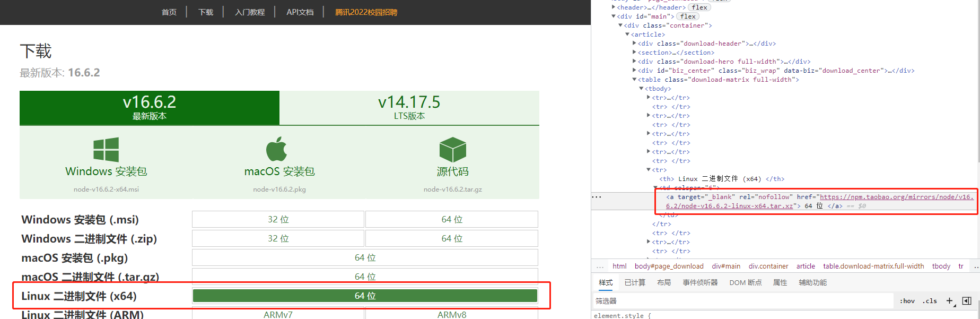Download Windows .msi 32 位 installer
980x319 pixels.
(278, 219)
